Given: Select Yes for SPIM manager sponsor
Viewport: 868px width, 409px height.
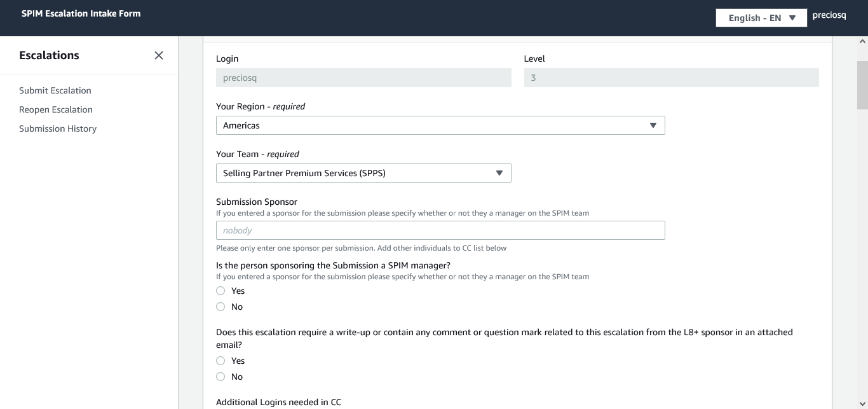Looking at the screenshot, I should click(x=220, y=291).
